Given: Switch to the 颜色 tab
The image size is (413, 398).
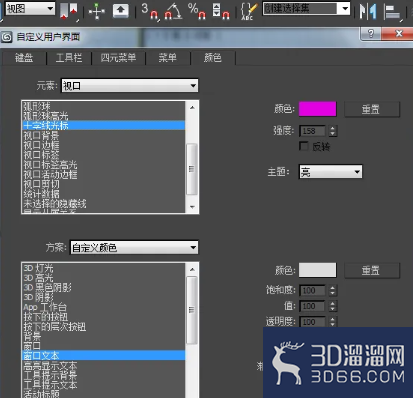Looking at the screenshot, I should click(x=213, y=58).
